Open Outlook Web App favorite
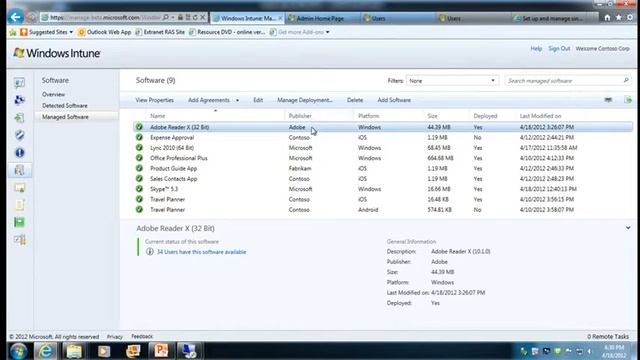The width and height of the screenshot is (640, 360). (x=105, y=32)
